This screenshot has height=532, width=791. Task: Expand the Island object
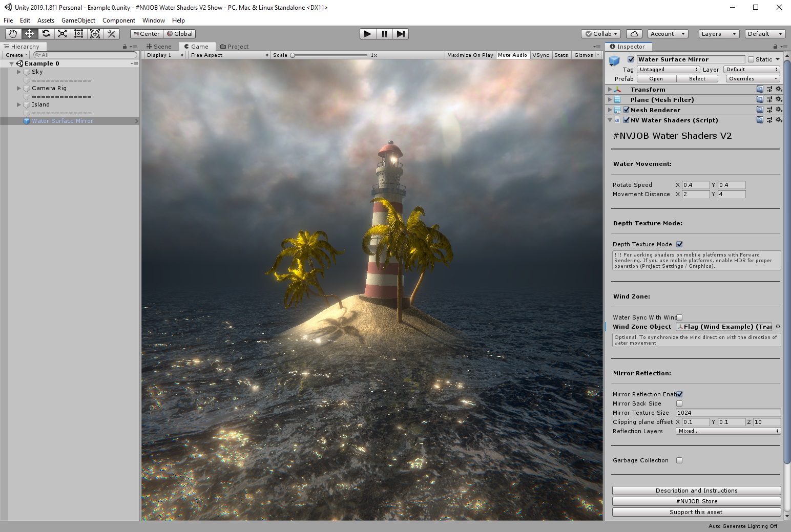[19, 104]
